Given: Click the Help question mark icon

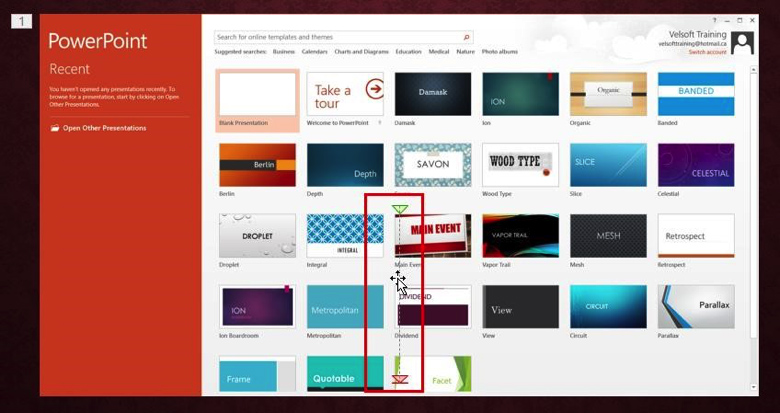Looking at the screenshot, I should (715, 20).
